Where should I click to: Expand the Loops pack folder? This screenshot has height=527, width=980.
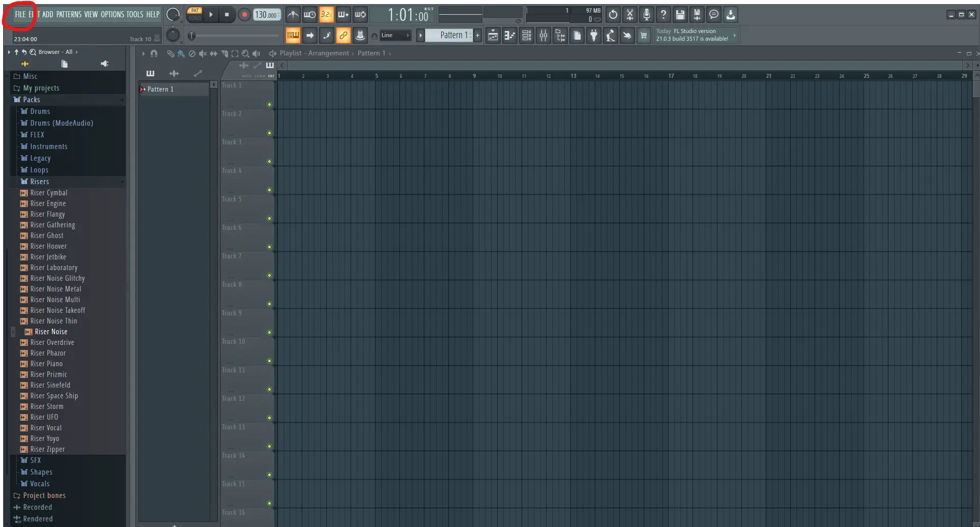(39, 170)
